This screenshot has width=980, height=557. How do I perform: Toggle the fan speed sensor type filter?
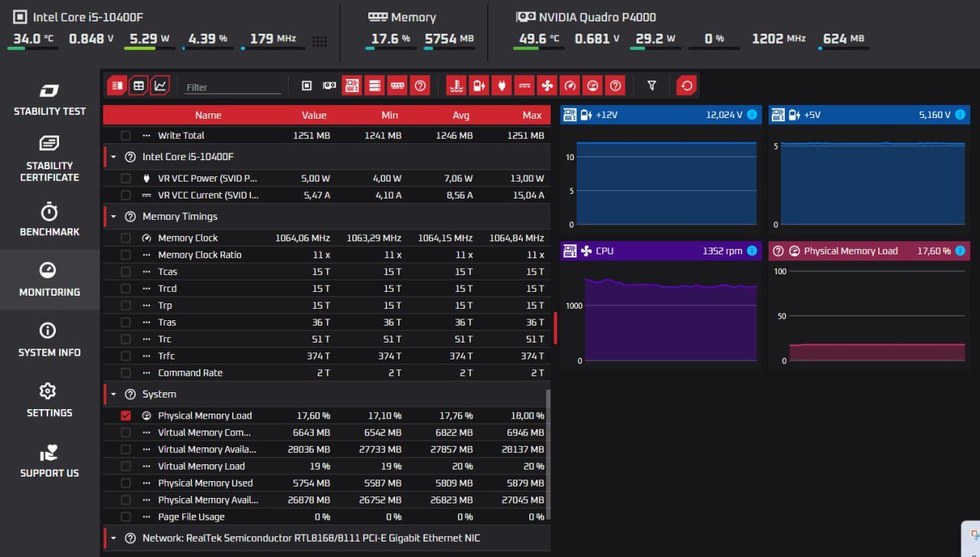click(547, 86)
